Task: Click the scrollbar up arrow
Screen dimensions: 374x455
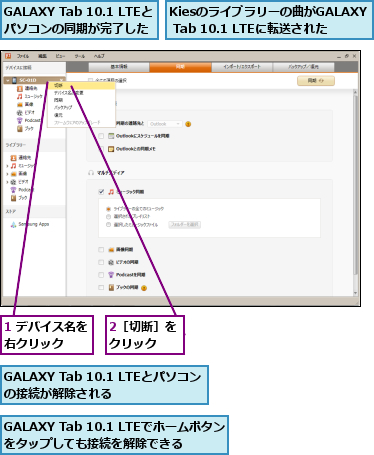Action: [x=355, y=92]
